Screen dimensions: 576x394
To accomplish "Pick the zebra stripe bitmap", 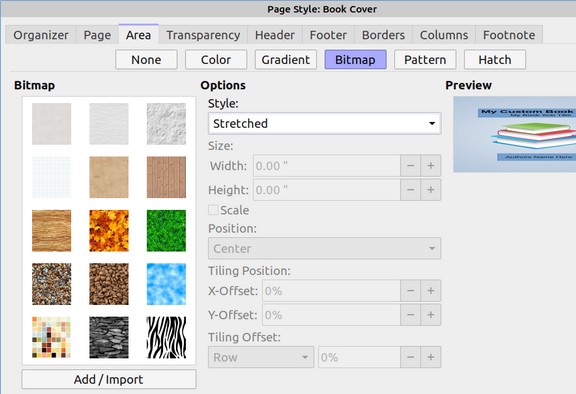I will 166,337.
